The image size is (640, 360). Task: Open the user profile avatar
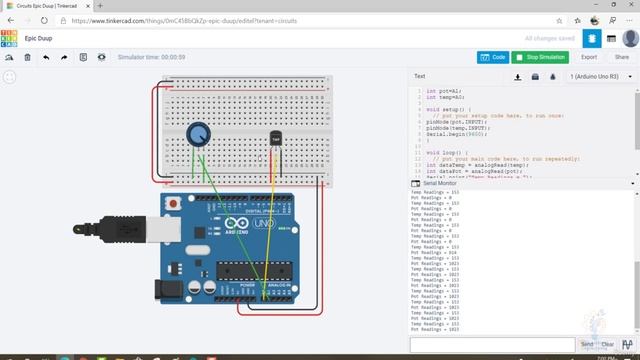(x=630, y=38)
